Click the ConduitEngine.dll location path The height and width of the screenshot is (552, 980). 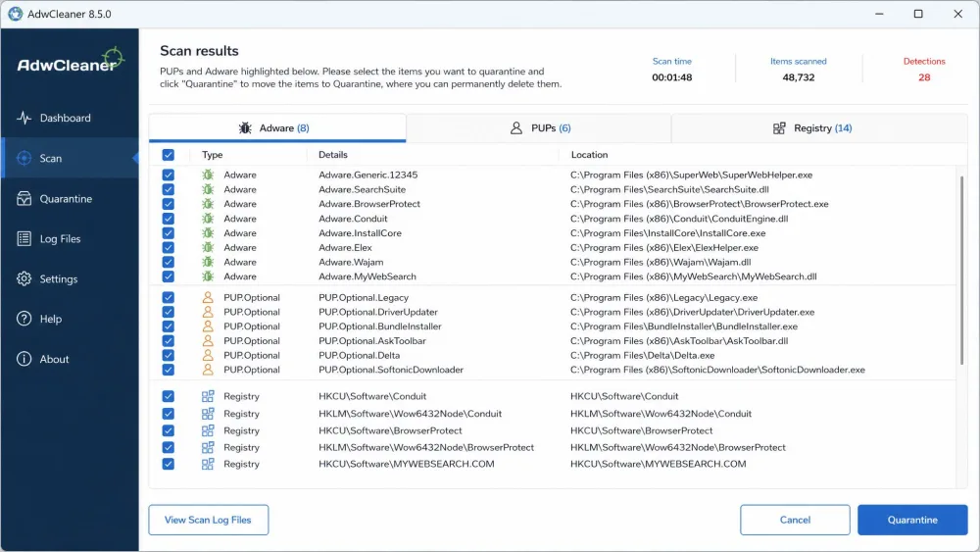point(679,219)
